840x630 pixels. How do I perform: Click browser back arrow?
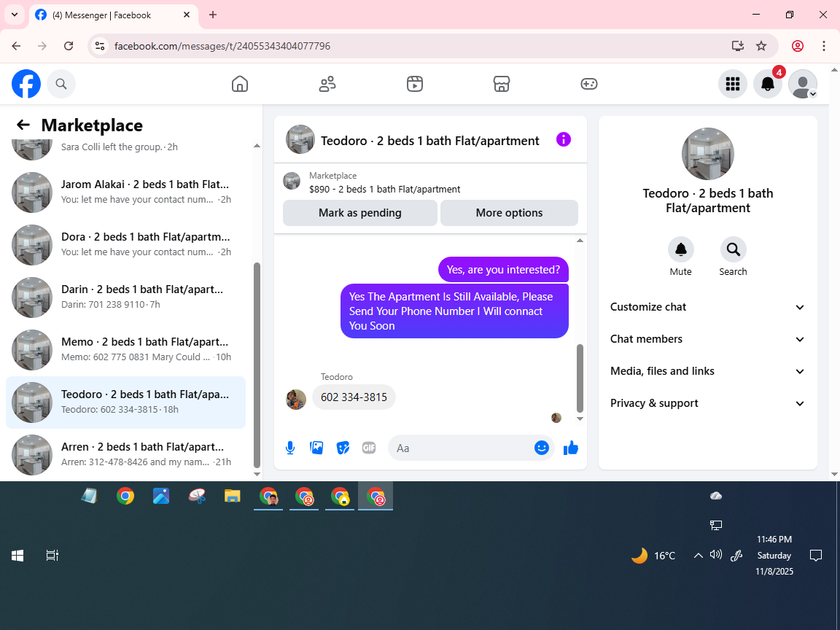click(16, 46)
